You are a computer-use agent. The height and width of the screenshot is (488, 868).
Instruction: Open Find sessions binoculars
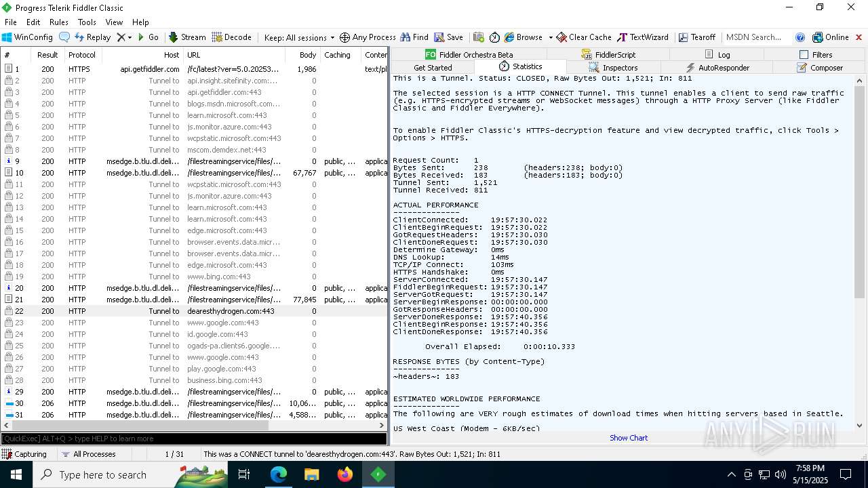tap(414, 37)
